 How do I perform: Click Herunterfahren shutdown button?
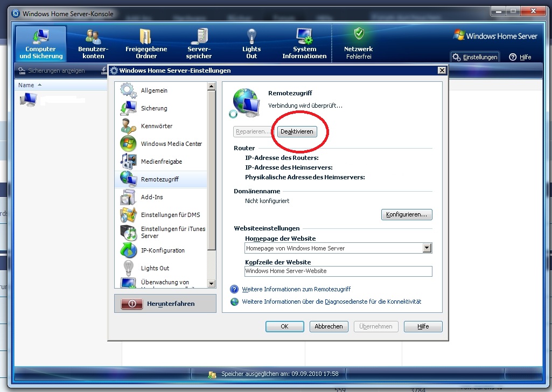[x=165, y=303]
